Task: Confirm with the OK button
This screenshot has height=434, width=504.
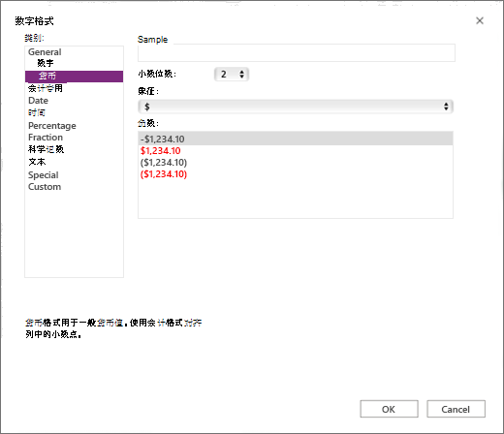Action: click(389, 409)
